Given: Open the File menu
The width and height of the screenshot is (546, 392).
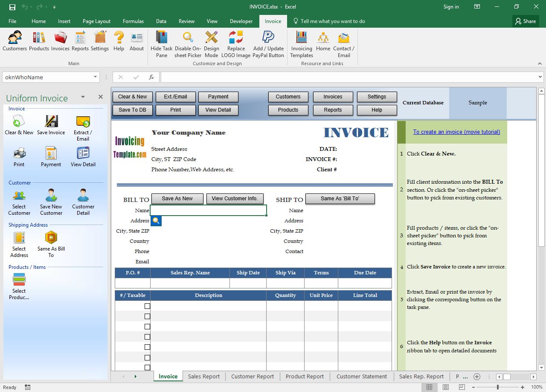Looking at the screenshot, I should (x=12, y=21).
